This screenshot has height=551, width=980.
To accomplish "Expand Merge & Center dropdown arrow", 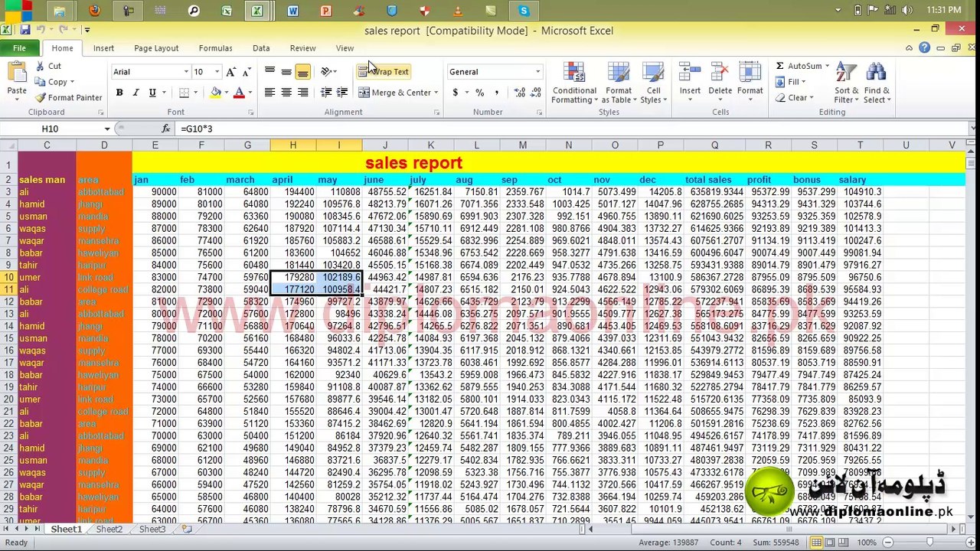I will [436, 93].
